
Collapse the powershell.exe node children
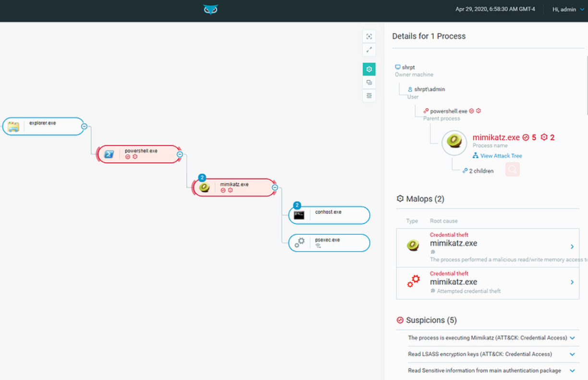180,154
